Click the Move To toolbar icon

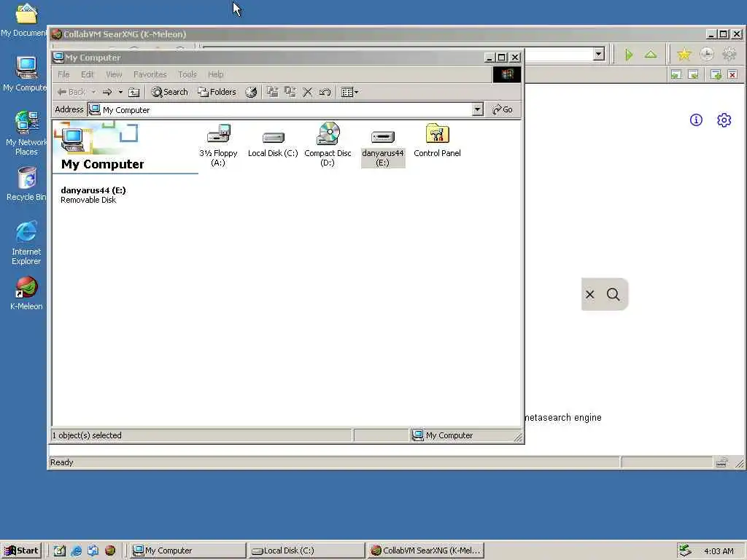point(272,92)
